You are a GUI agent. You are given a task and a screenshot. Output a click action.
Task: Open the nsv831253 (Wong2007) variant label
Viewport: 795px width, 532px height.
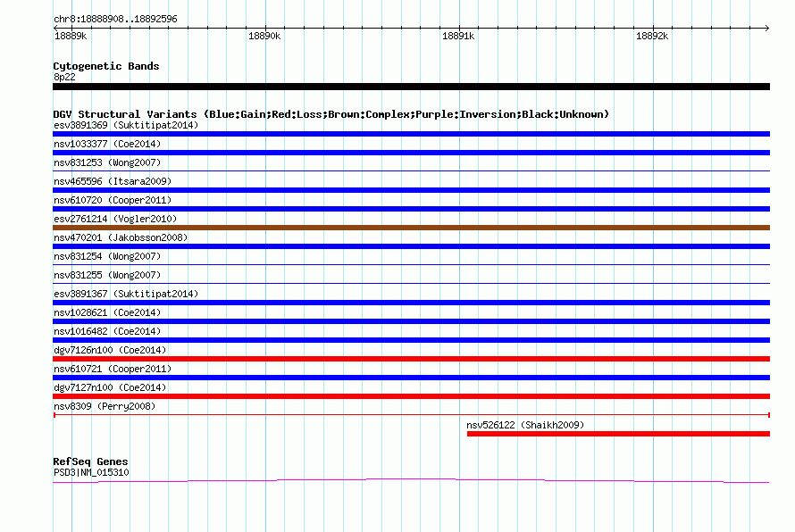tap(107, 162)
